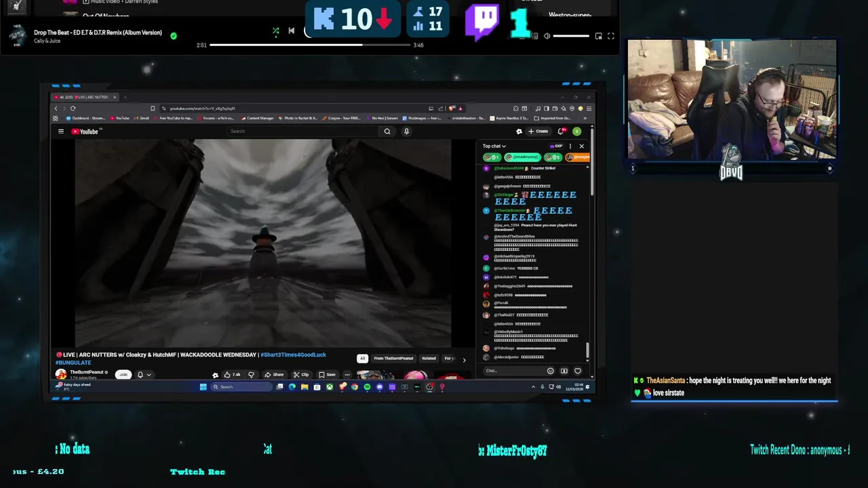Open Spotify miniplayer icon
Image resolution: width=868 pixels, height=488 pixels.
pos(598,36)
